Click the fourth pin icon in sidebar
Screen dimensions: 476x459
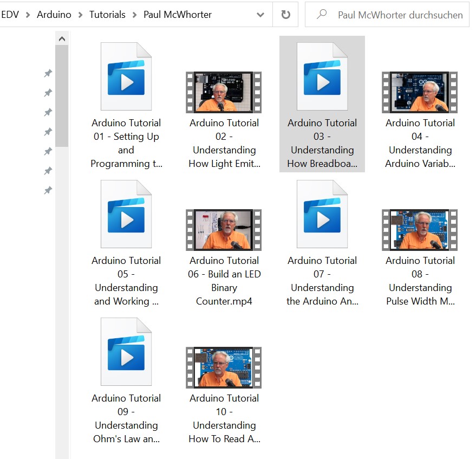pyautogui.click(x=48, y=132)
